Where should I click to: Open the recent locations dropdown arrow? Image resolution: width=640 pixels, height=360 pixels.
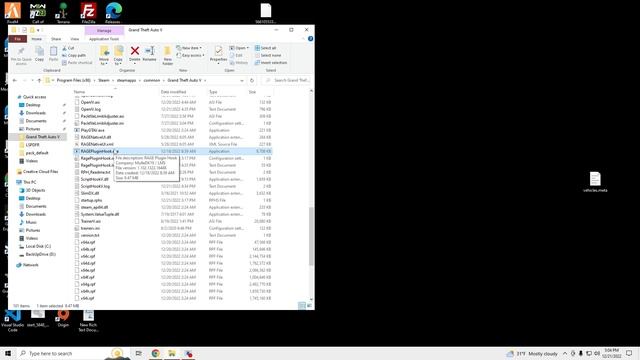click(32, 80)
